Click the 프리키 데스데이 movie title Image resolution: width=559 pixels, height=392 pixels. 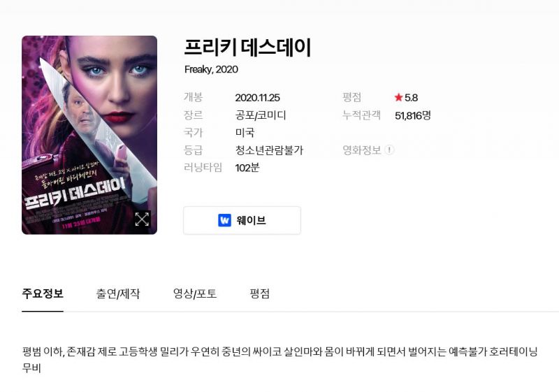tap(248, 48)
